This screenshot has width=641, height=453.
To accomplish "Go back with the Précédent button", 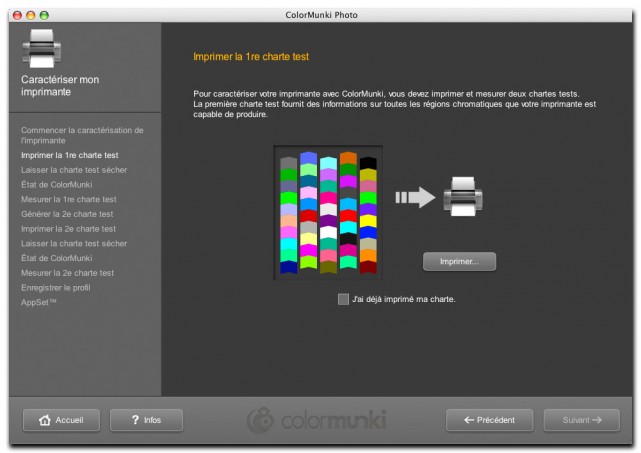I will 489,420.
